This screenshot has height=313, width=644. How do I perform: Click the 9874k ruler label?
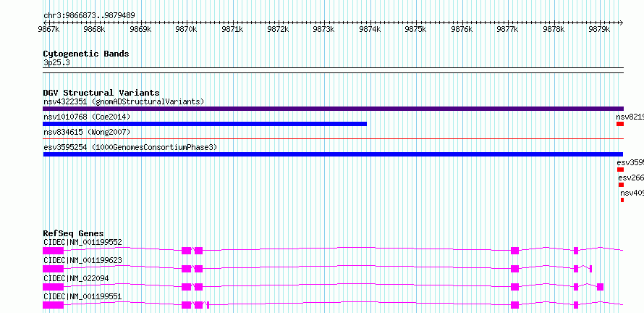(x=370, y=29)
